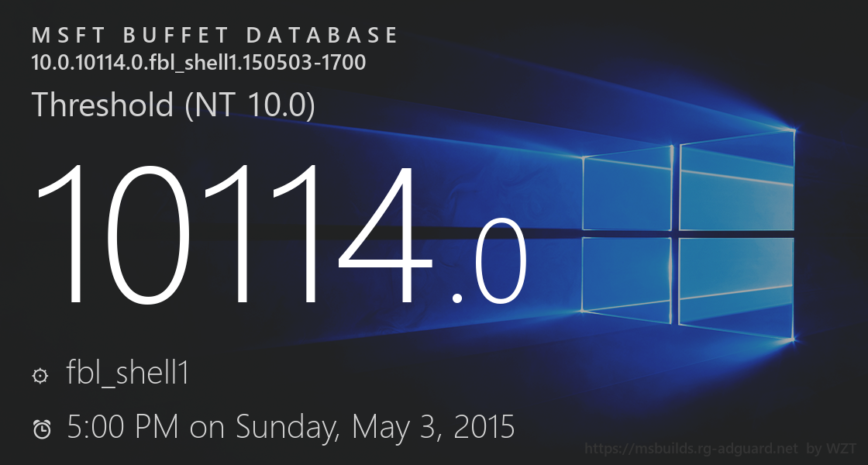The image size is (868, 465).
Task: Click the fbl_shell1 branch name
Action: click(x=129, y=374)
